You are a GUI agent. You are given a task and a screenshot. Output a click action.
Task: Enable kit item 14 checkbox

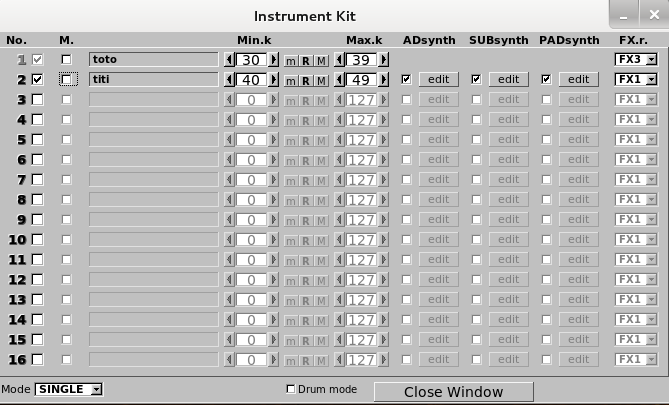point(38,320)
